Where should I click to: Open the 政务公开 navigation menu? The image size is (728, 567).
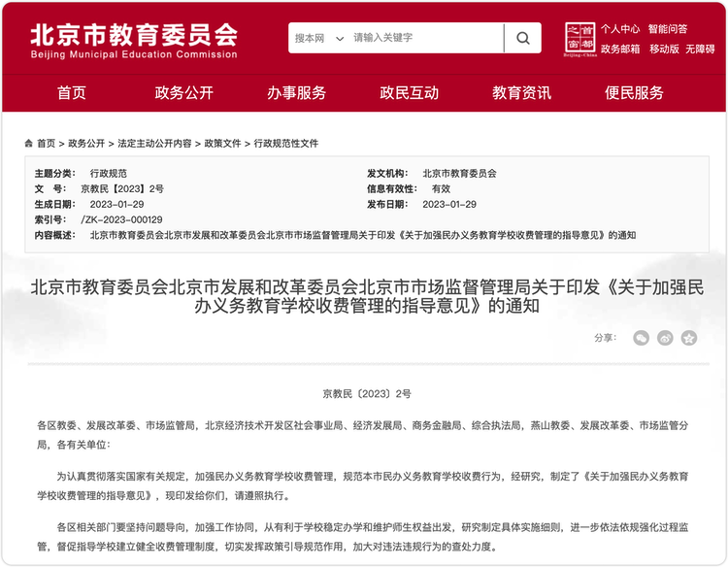click(x=184, y=93)
